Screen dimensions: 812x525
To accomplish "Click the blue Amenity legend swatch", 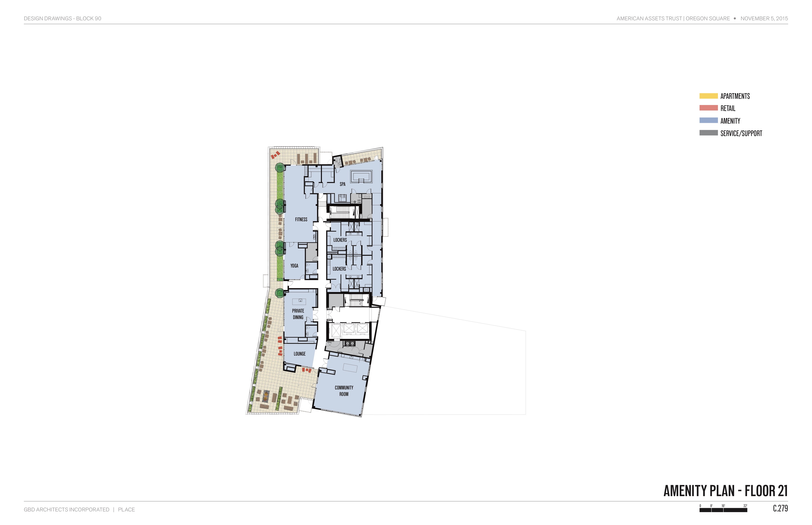I will pyautogui.click(x=708, y=120).
